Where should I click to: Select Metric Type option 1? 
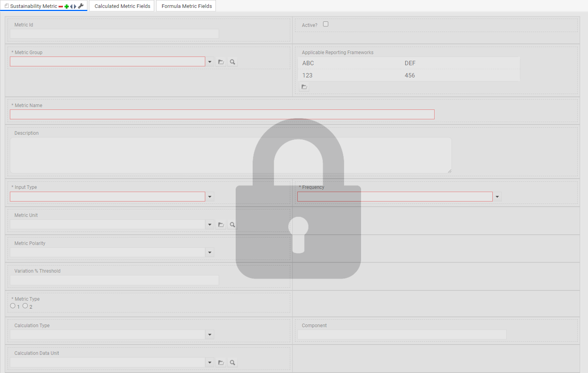(13, 305)
